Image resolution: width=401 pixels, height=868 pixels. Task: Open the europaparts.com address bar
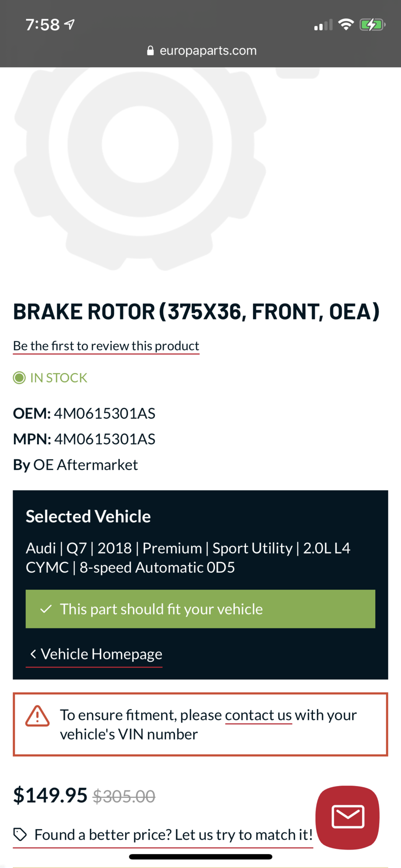(208, 51)
